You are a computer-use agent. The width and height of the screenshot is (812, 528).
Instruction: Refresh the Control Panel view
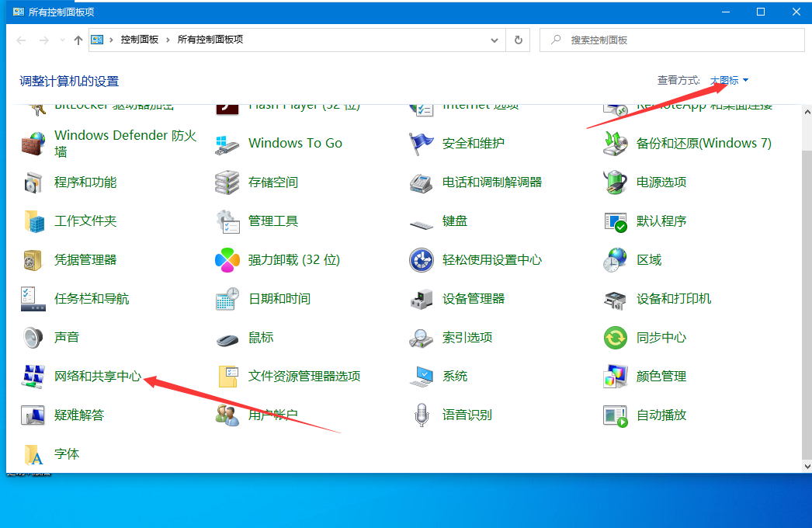coord(518,40)
